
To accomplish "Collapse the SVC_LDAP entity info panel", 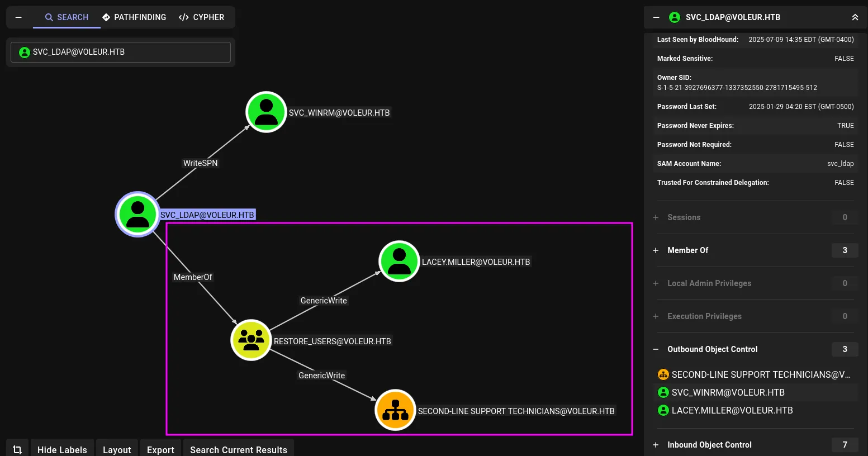I will tap(656, 17).
